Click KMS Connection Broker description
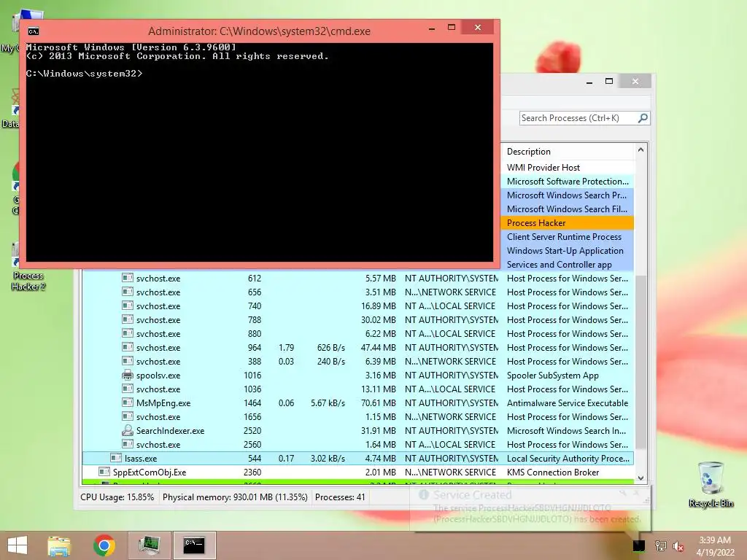Screen dimensions: 747x560 click(553, 472)
